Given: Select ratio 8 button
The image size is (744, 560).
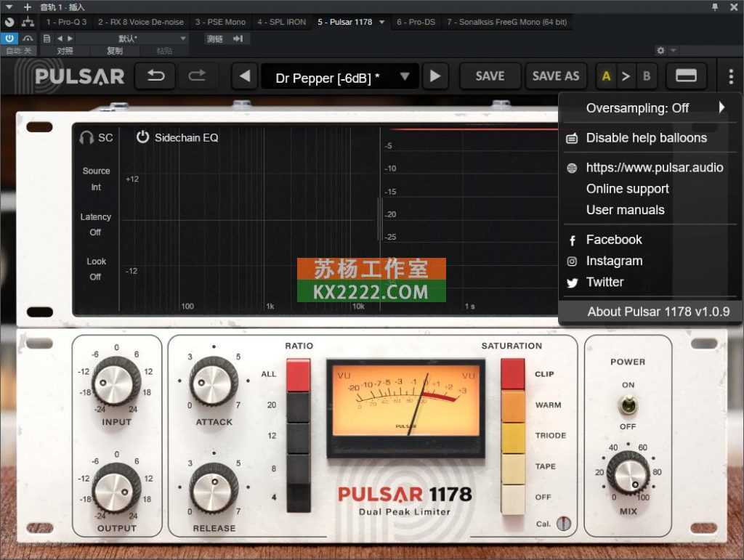Looking at the screenshot, I should point(299,469).
